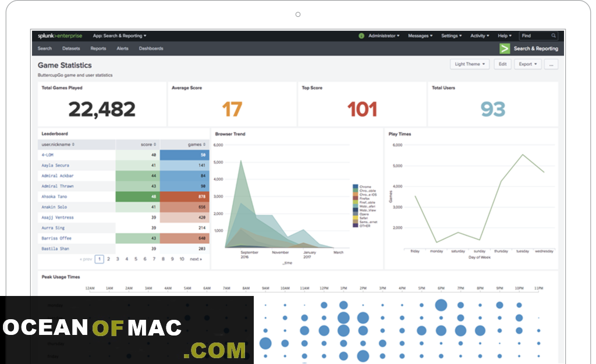Click the large 6PM bubble in top row
The height and width of the screenshot is (364, 596).
pyautogui.click(x=441, y=305)
